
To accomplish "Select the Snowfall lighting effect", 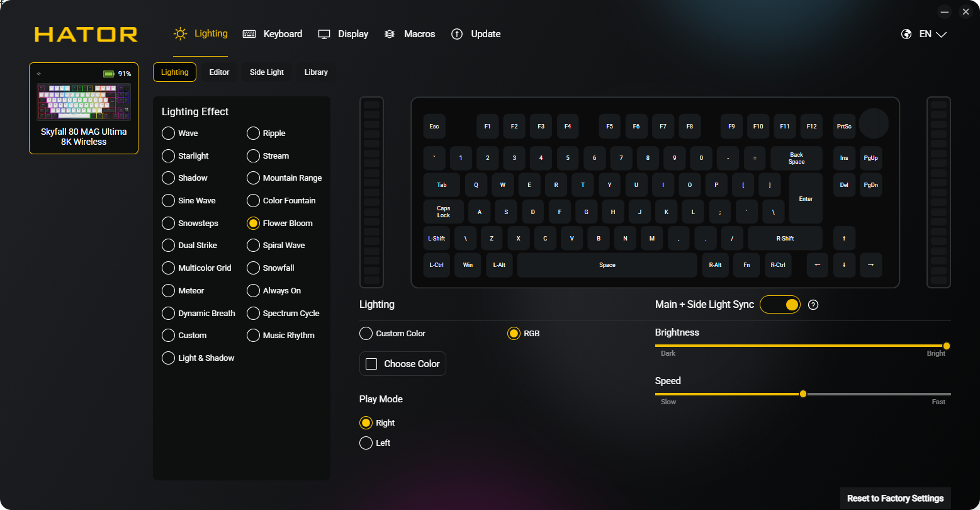I will coord(271,268).
